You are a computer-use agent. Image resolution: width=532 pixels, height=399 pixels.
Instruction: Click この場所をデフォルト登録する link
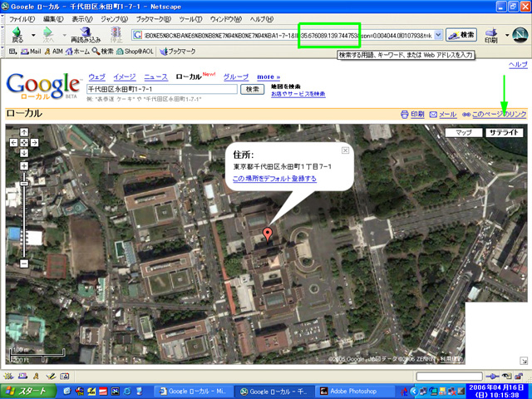click(274, 179)
